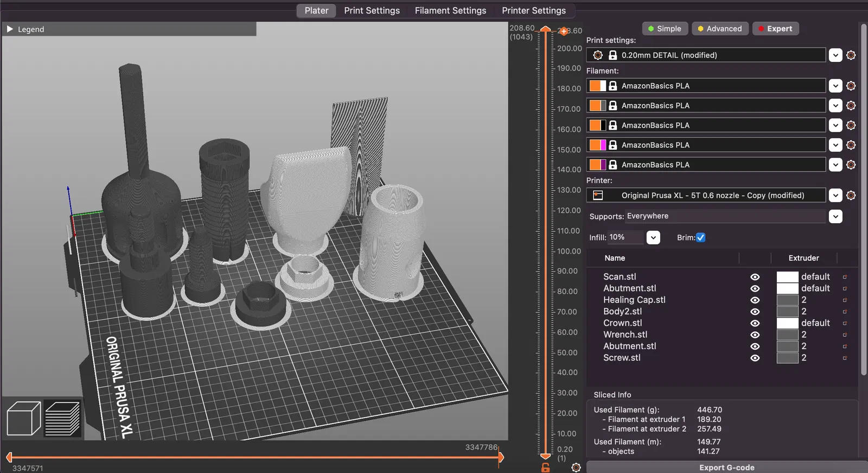Open the Supports dropdown

click(835, 217)
